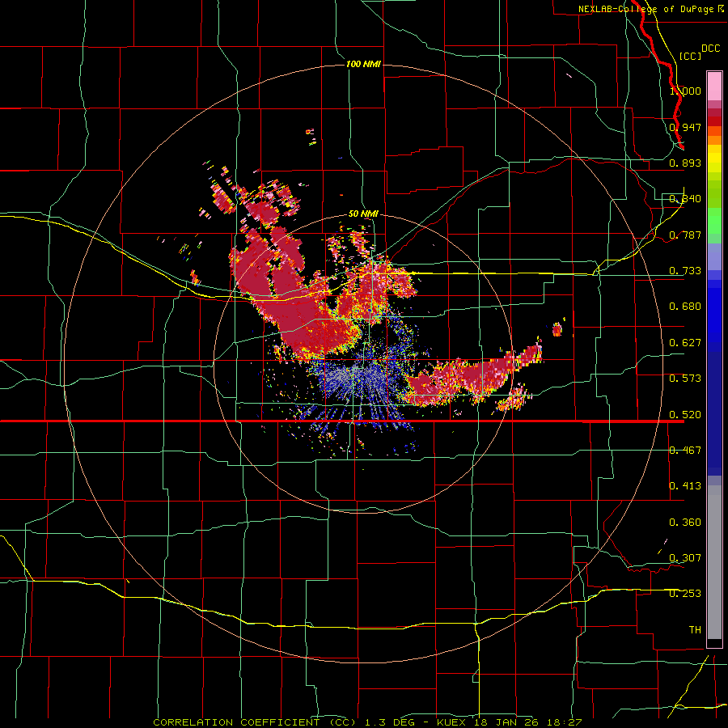Click the [CC] legend unit label
Screen dimensions: 728x728
pyautogui.click(x=691, y=56)
